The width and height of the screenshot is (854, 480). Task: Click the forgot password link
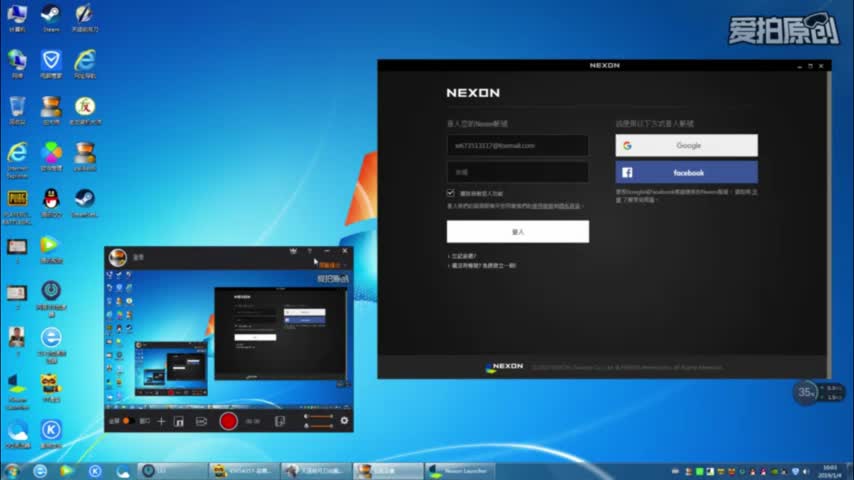point(463,256)
